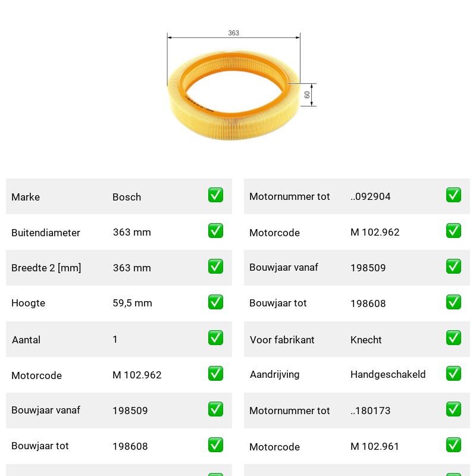The height and width of the screenshot is (476, 476).
Task: Select the checkmark in the Breedte 2 row
Action: pyautogui.click(x=215, y=266)
